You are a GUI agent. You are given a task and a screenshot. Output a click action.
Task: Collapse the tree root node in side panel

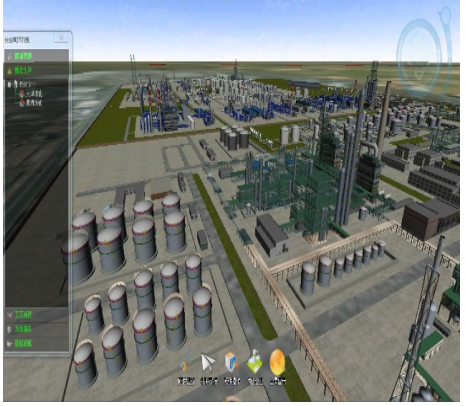pyautogui.click(x=9, y=84)
